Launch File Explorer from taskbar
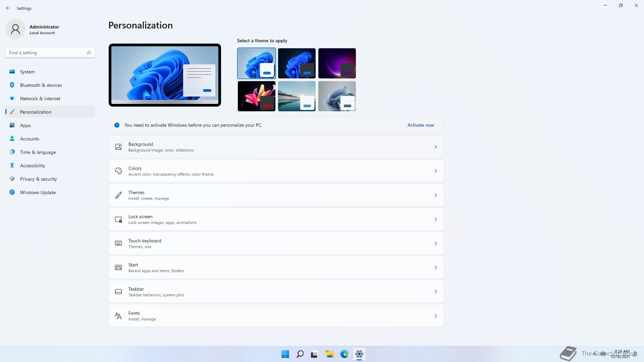This screenshot has height=362, width=644. click(x=329, y=354)
